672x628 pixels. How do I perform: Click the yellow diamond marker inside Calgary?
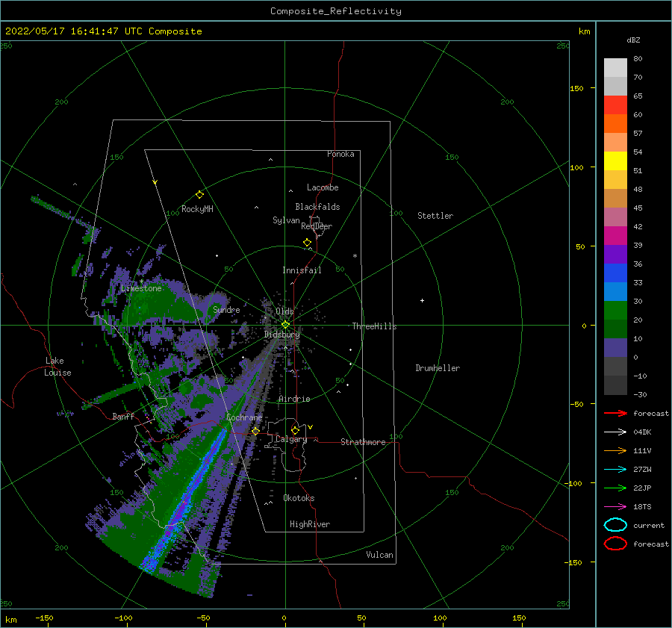tap(295, 430)
